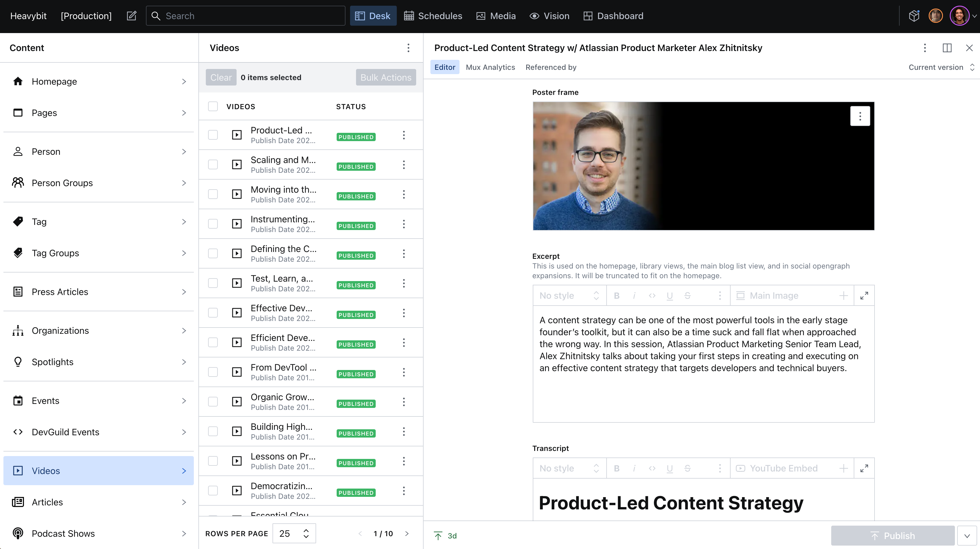Open the package updates box icon

[x=914, y=16]
